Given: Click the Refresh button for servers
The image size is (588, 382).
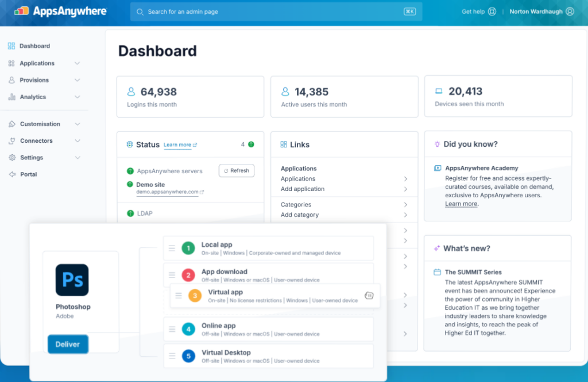Looking at the screenshot, I should 237,170.
